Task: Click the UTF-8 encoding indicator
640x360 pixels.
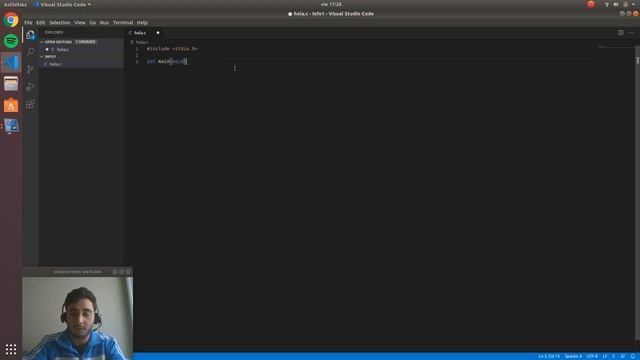Action: (x=592, y=356)
